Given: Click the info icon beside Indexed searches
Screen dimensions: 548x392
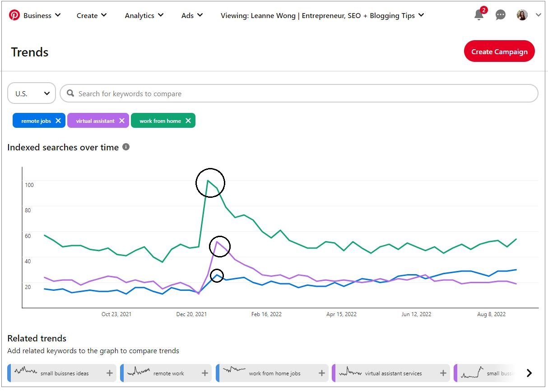Looking at the screenshot, I should pyautogui.click(x=126, y=147).
